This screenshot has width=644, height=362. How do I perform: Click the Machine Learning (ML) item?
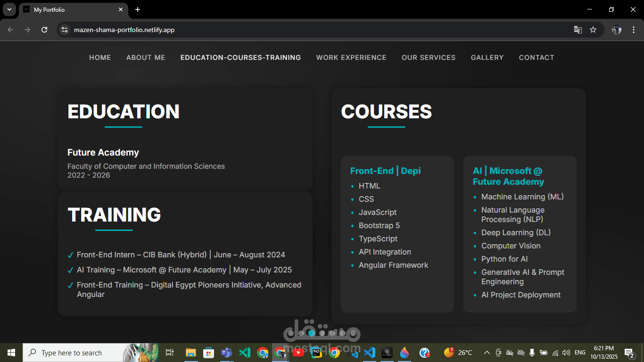[x=522, y=197]
